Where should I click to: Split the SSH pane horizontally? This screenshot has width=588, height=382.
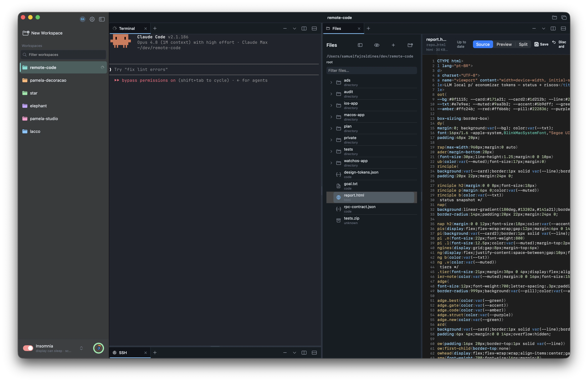coord(314,352)
